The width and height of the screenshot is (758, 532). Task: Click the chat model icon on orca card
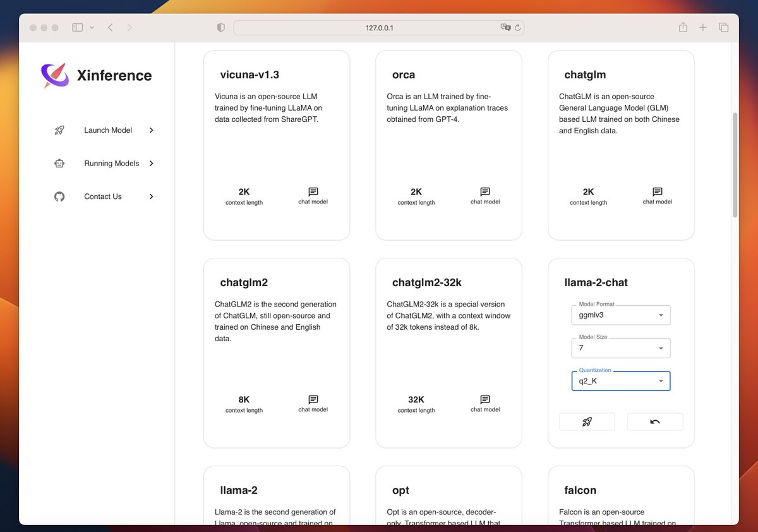(x=484, y=191)
